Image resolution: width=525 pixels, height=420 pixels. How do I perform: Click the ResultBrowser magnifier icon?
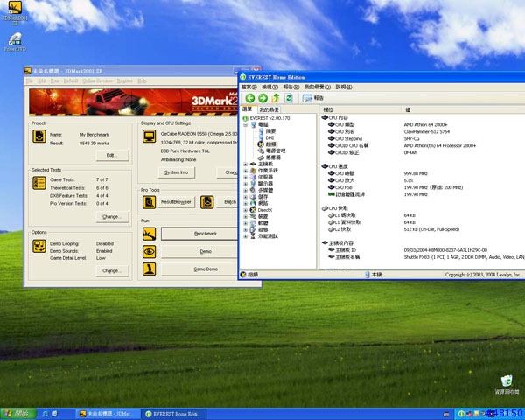point(149,202)
